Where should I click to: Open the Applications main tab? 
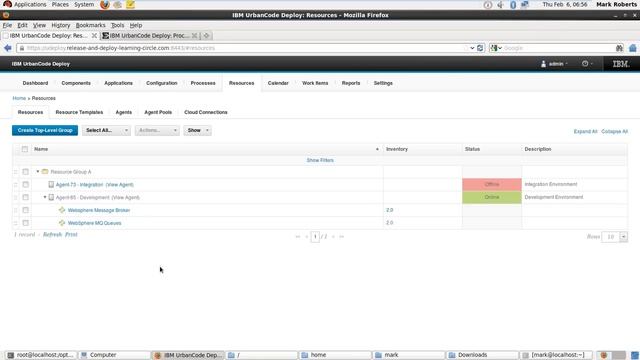coord(118,83)
